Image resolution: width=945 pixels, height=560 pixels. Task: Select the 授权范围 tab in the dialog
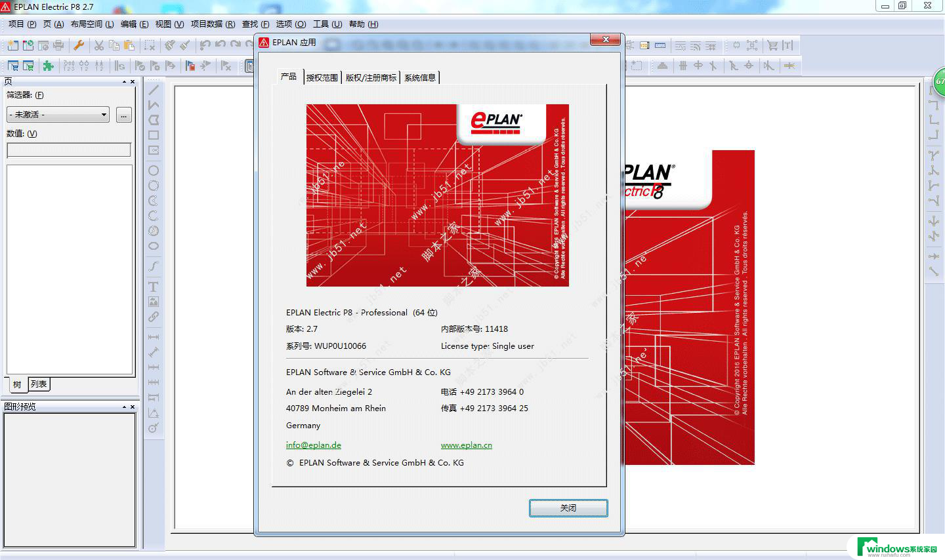coord(322,77)
